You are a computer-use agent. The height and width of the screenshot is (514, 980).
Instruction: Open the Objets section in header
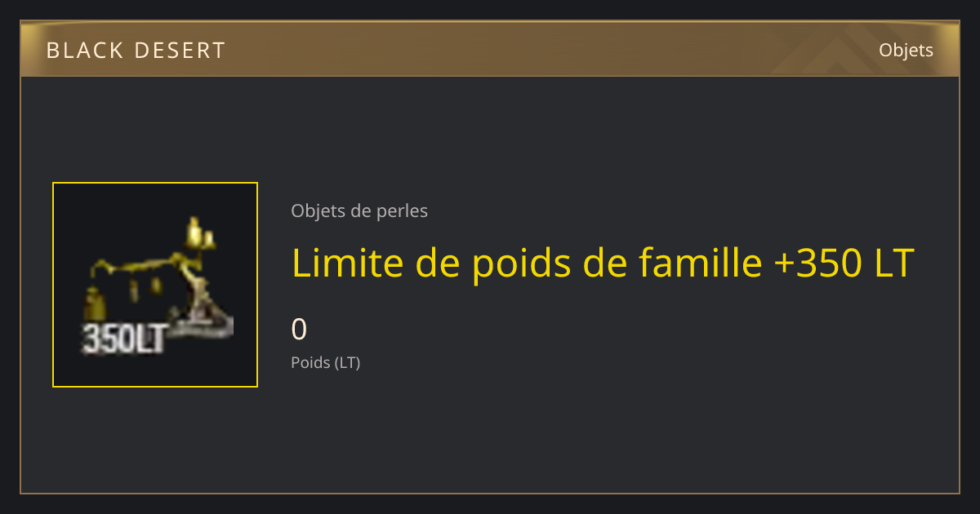pos(906,50)
